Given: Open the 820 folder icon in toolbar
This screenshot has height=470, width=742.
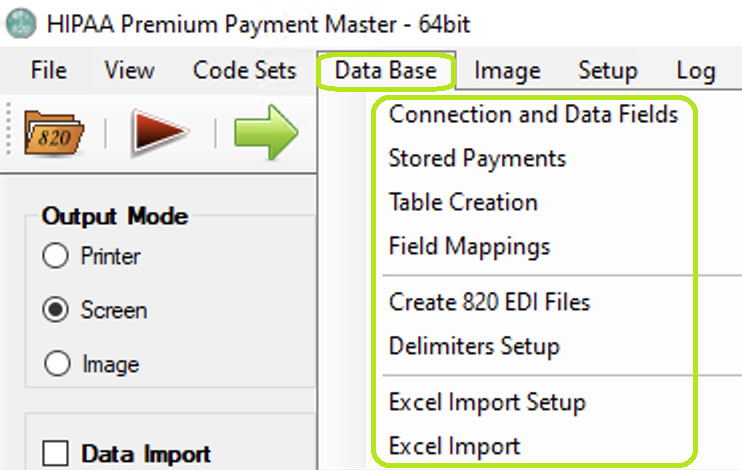Looking at the screenshot, I should click(54, 133).
